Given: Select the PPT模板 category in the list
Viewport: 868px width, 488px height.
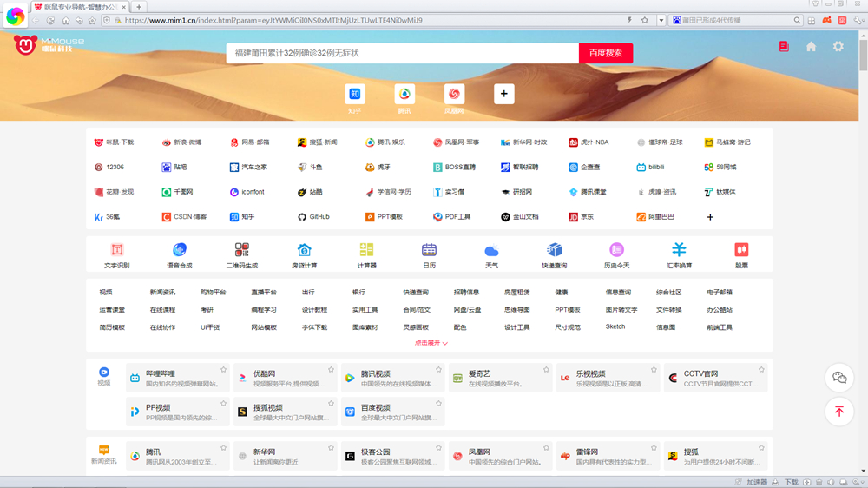Looking at the screenshot, I should 568,310.
